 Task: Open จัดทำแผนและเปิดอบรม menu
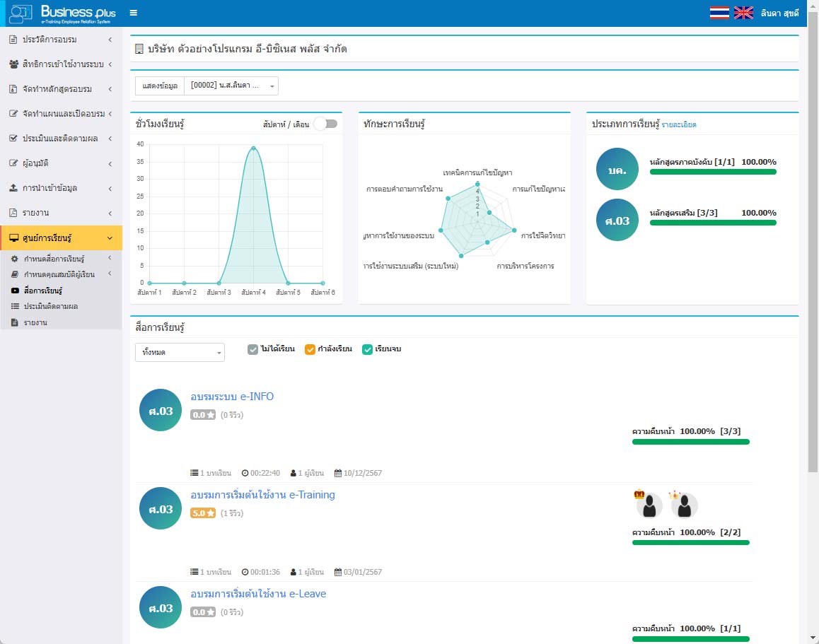(x=62, y=114)
